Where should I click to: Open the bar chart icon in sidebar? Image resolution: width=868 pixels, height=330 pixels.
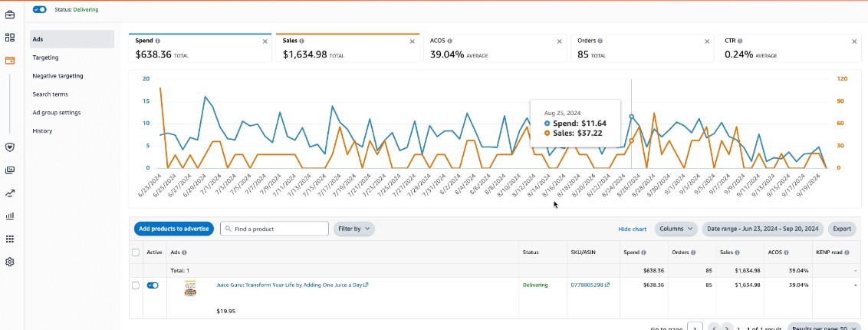[10, 216]
